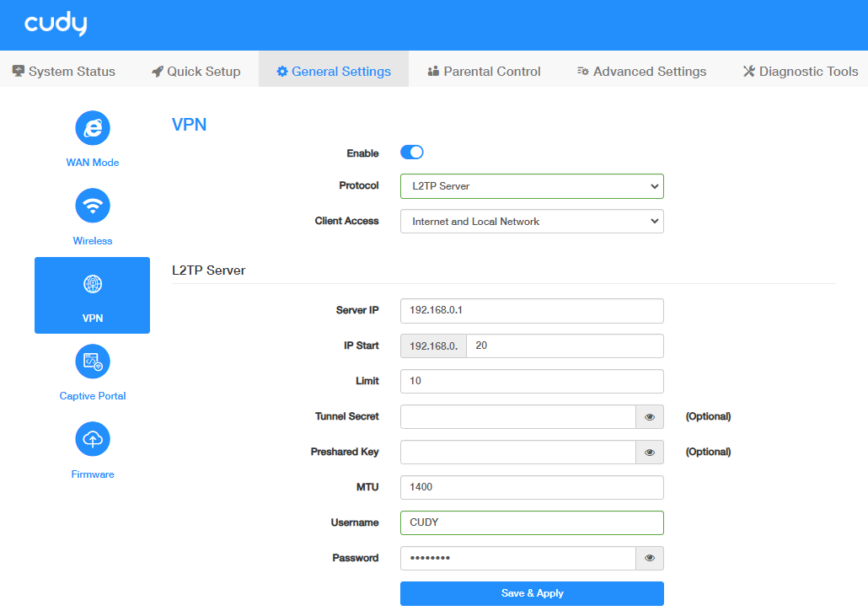The width and height of the screenshot is (868, 616).
Task: Open the Diagnostic Tools tab
Action: click(800, 72)
